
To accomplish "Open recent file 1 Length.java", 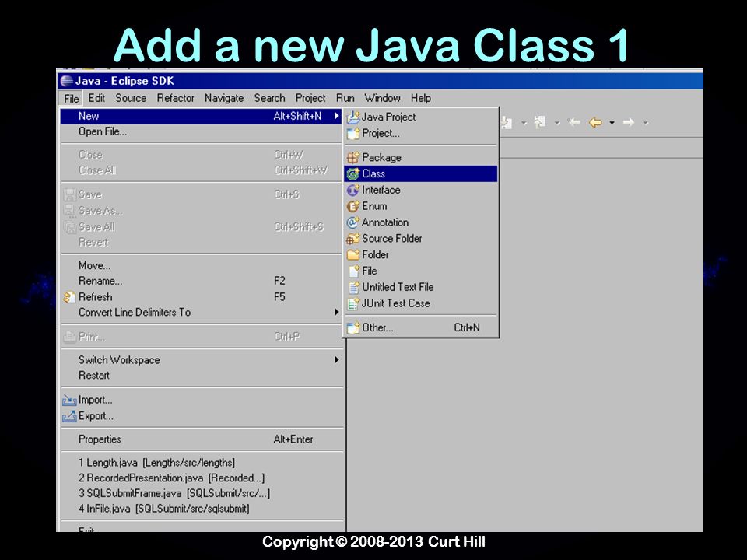I will click(202, 462).
